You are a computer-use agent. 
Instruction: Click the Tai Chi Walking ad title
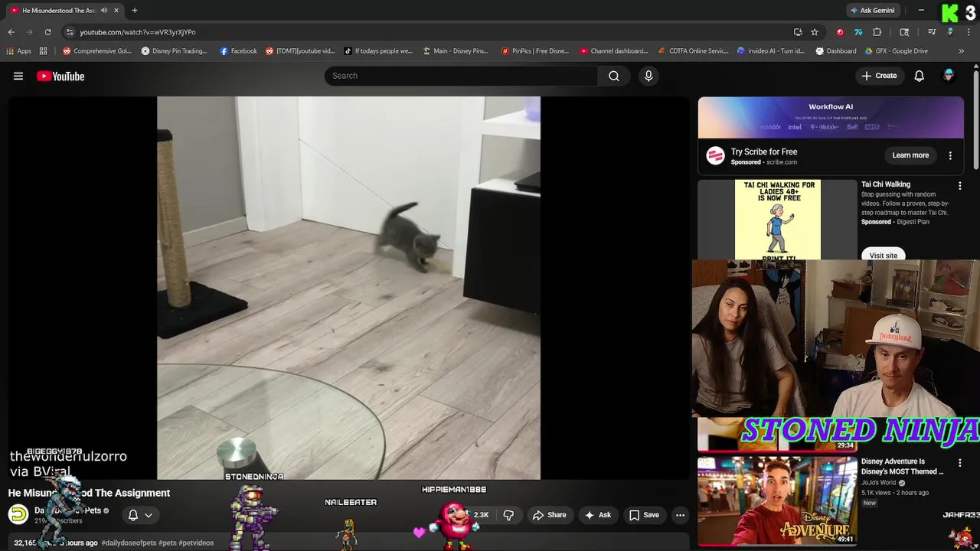[886, 184]
